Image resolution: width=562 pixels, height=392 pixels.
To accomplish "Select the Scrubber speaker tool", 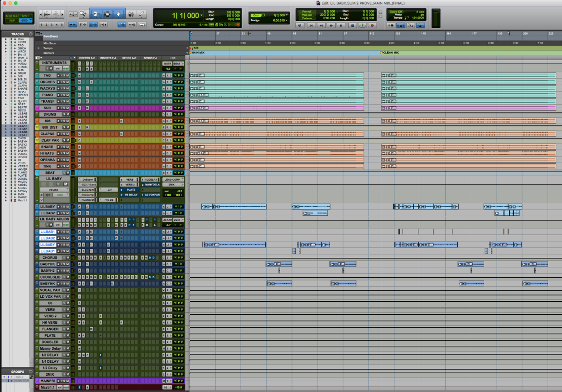I will coord(131,14).
